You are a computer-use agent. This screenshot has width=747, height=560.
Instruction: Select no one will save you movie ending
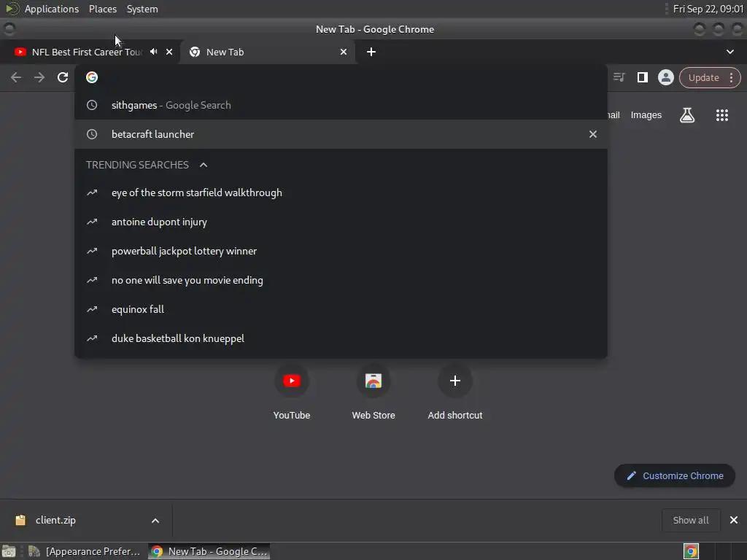click(341, 280)
